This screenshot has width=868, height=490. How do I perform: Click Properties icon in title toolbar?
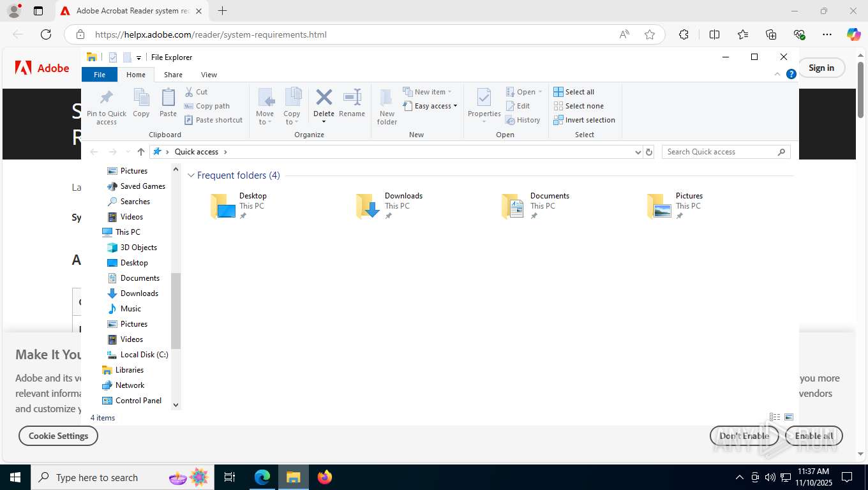click(x=113, y=57)
